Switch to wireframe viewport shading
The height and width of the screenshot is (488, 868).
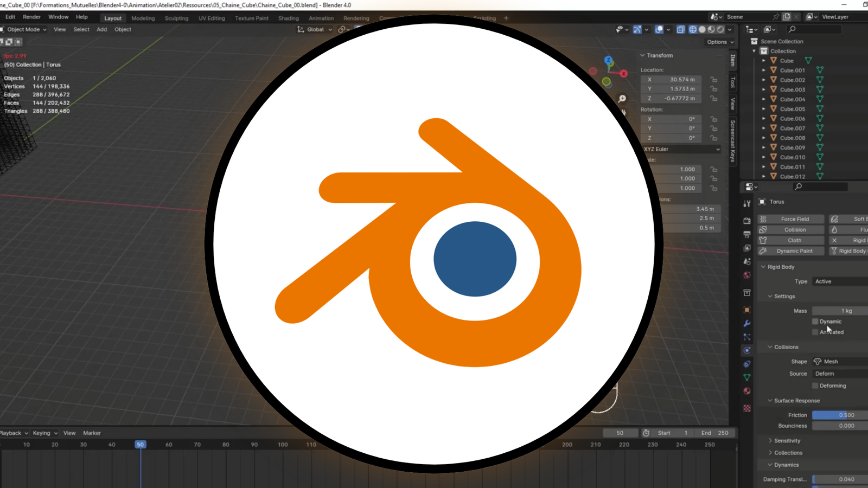[693, 29]
